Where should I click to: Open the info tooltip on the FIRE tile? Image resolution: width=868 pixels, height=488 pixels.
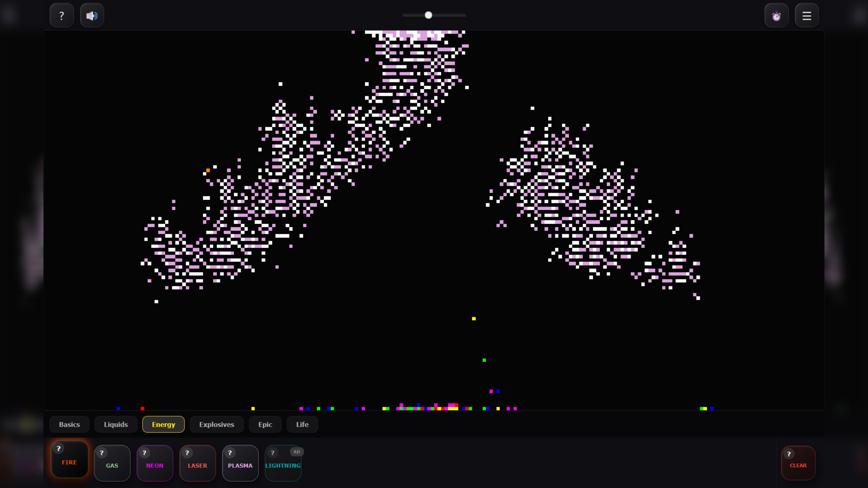[x=59, y=449]
